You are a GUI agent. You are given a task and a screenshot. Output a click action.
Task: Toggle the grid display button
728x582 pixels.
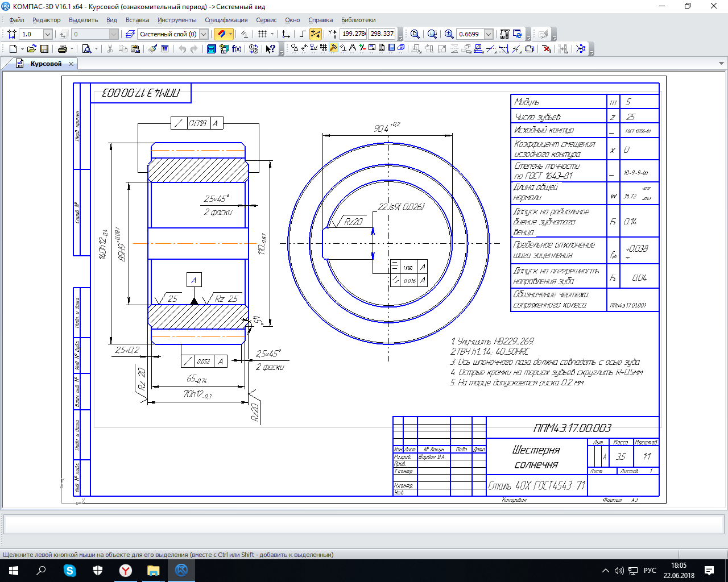point(262,34)
